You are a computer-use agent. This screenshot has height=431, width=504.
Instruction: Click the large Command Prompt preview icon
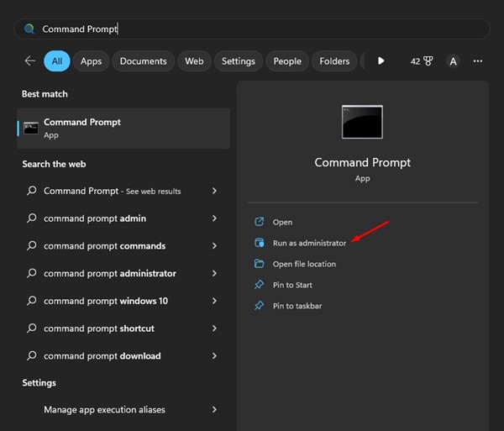362,122
